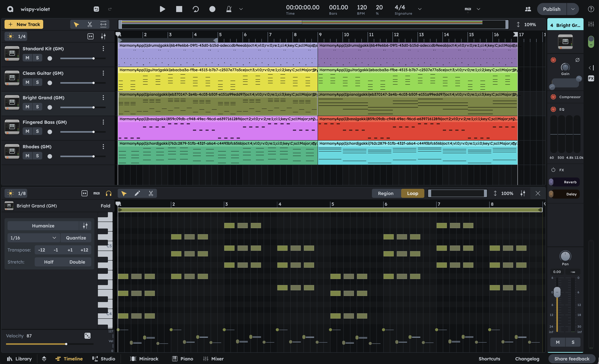Select the pointer tool in timeline toolbar

click(76, 24)
